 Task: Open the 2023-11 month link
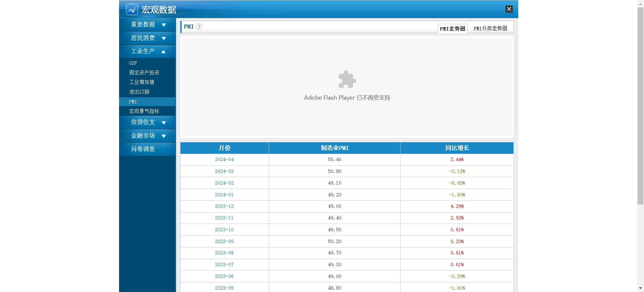[x=224, y=218]
